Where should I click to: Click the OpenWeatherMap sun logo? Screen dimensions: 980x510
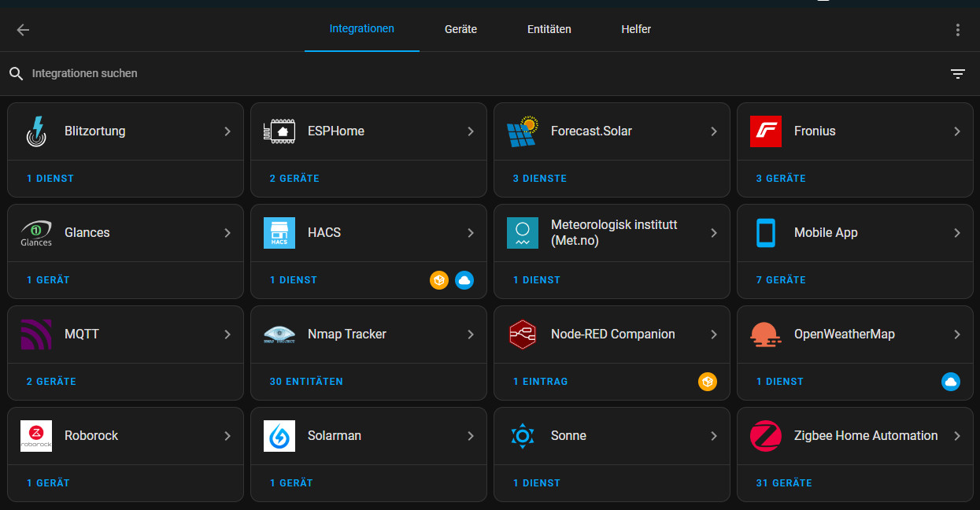(x=765, y=334)
